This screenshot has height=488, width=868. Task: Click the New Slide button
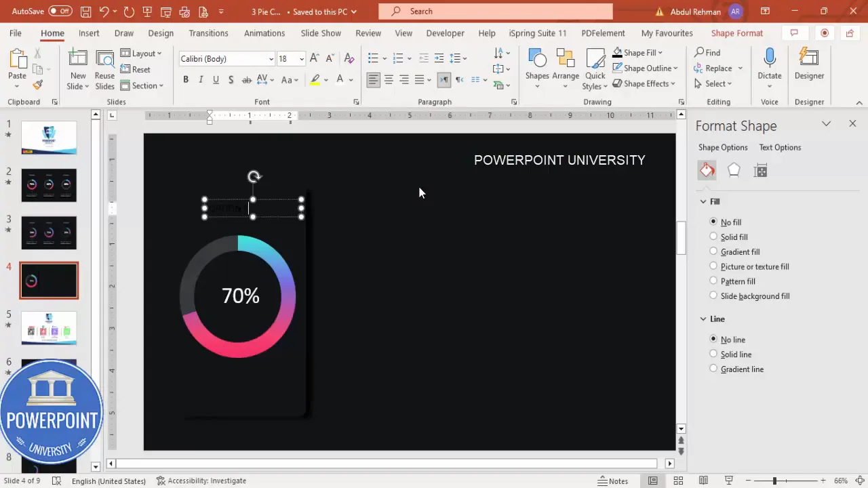click(x=78, y=68)
